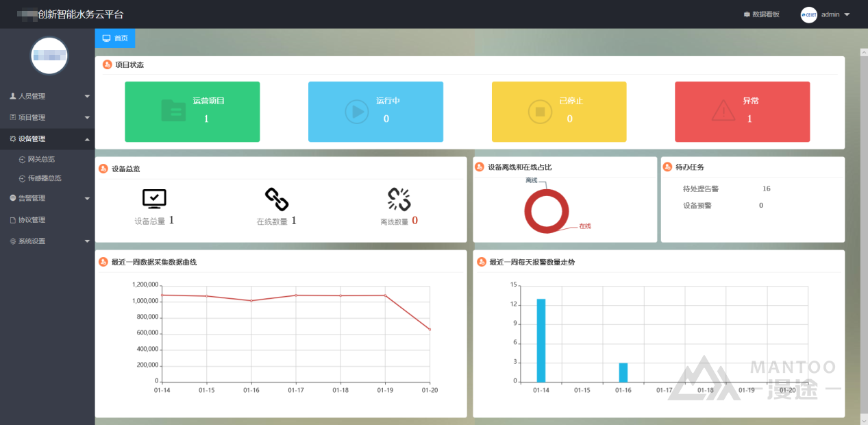Open 网关总览 in the sidebar

41,160
